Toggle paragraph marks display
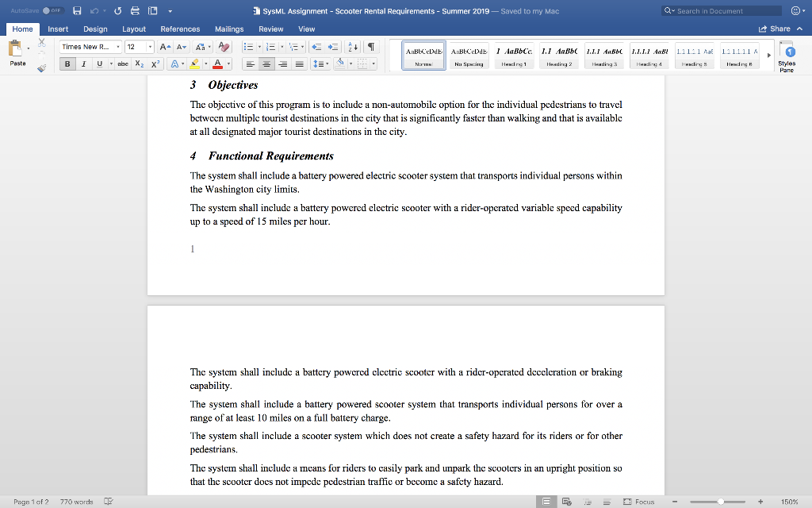Image resolution: width=812 pixels, height=508 pixels. [x=371, y=47]
